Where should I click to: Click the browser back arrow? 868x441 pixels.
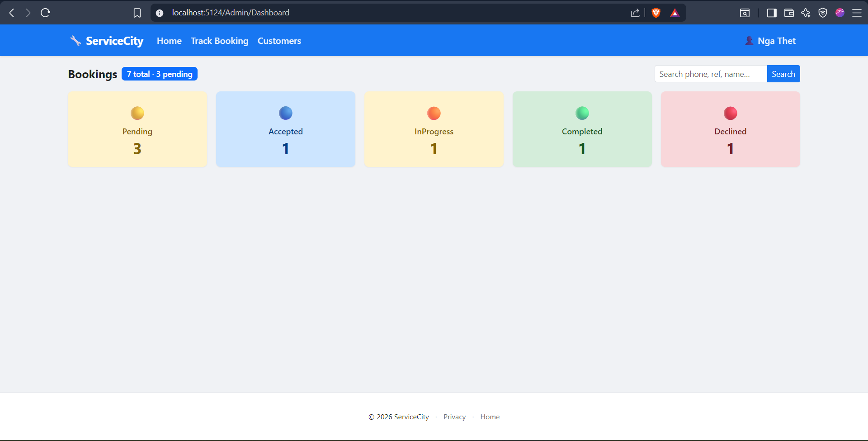tap(12, 13)
